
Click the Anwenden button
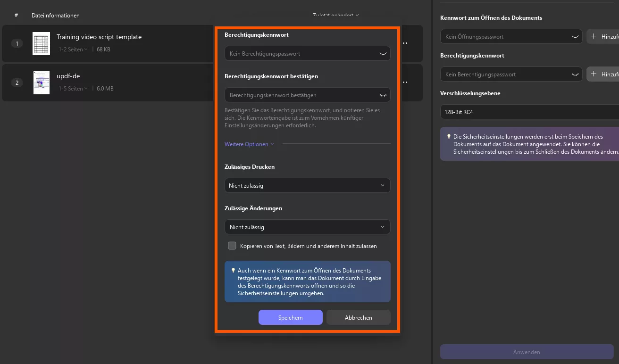pyautogui.click(x=527, y=352)
